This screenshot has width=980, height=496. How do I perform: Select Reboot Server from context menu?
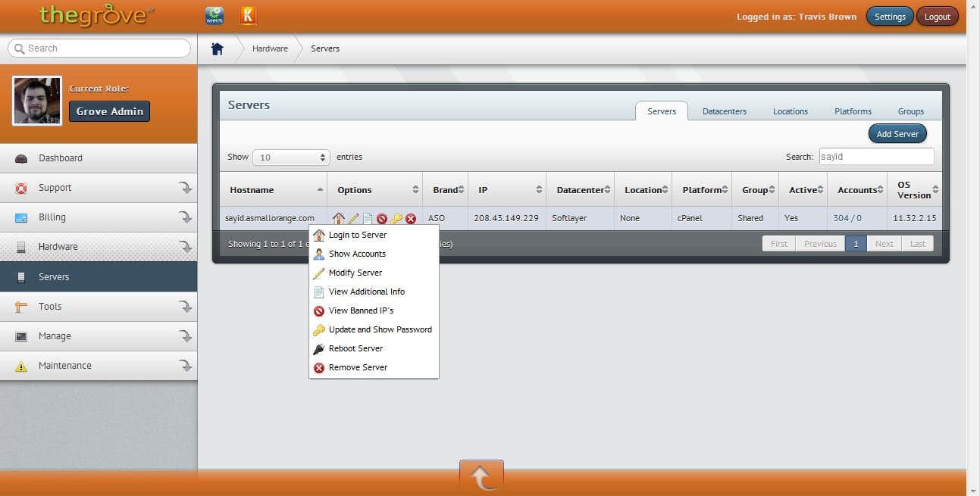pos(355,348)
